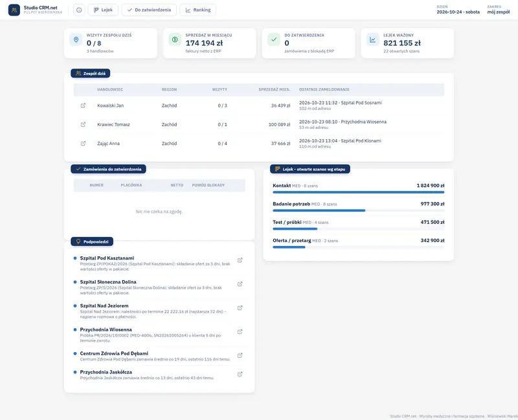This screenshot has height=420, width=518.
Task: Open Szpital Nad Jeziorem hint link icon
Action: click(240, 308)
